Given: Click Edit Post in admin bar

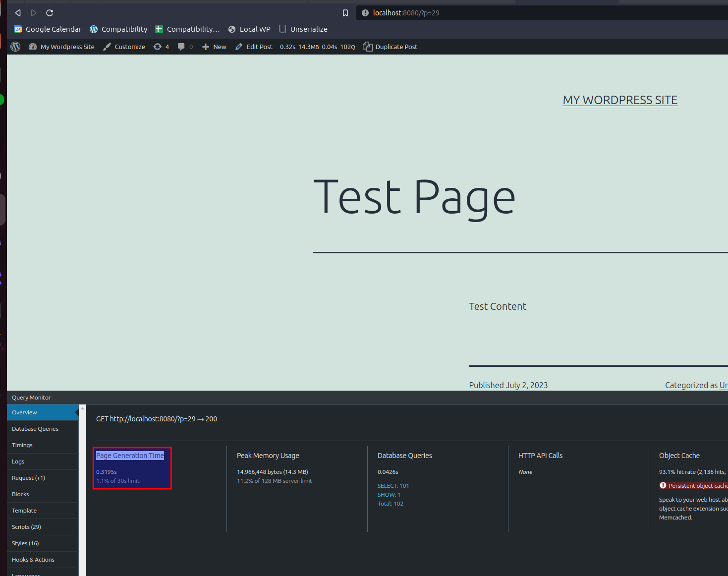Looking at the screenshot, I should point(254,47).
